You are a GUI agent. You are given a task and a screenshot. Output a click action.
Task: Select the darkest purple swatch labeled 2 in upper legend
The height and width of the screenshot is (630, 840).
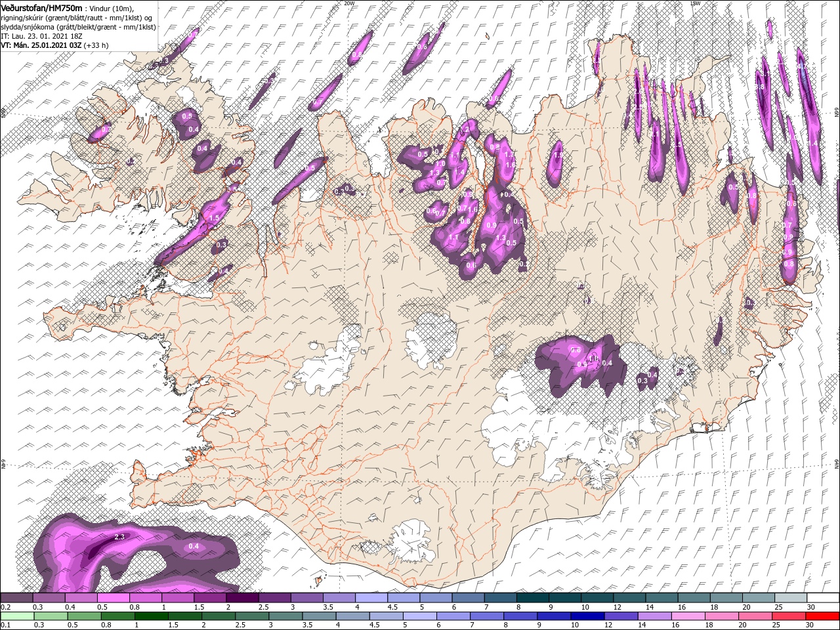[243, 598]
